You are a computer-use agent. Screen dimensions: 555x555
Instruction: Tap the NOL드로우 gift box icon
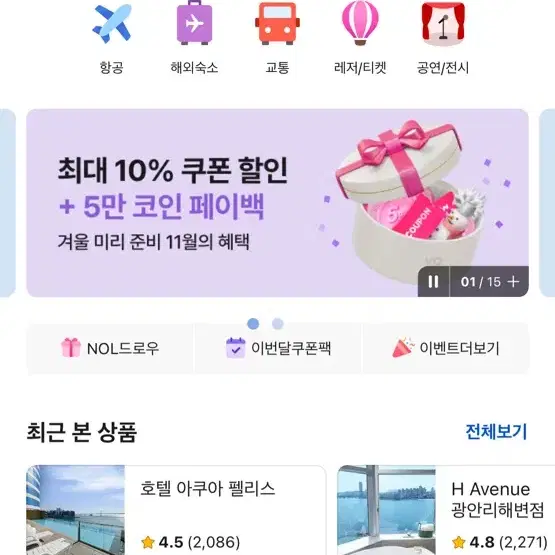[x=71, y=348]
